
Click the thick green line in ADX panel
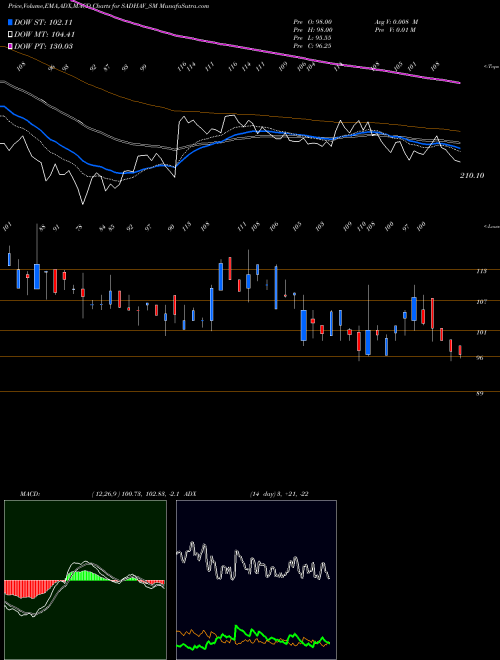[x=253, y=638]
